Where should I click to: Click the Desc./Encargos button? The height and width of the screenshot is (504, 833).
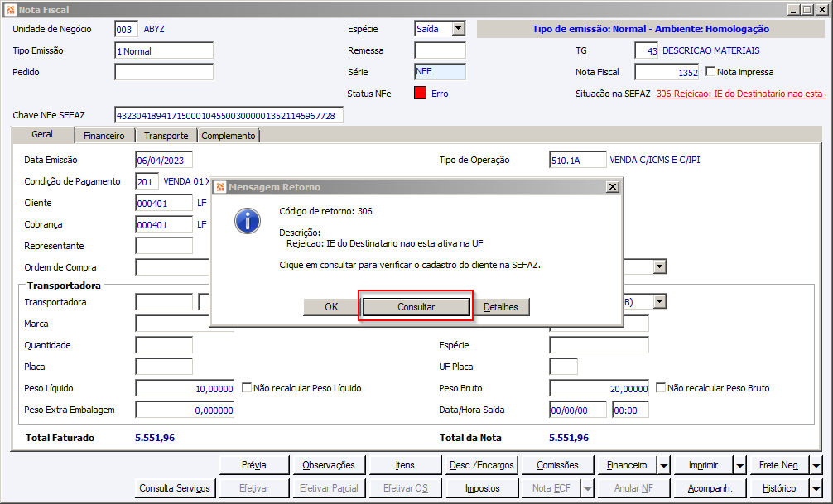(481, 465)
